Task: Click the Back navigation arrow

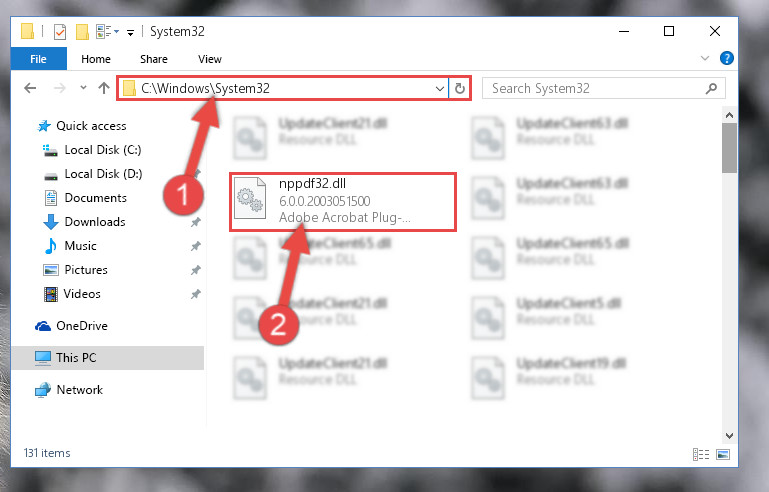Action: pos(30,88)
